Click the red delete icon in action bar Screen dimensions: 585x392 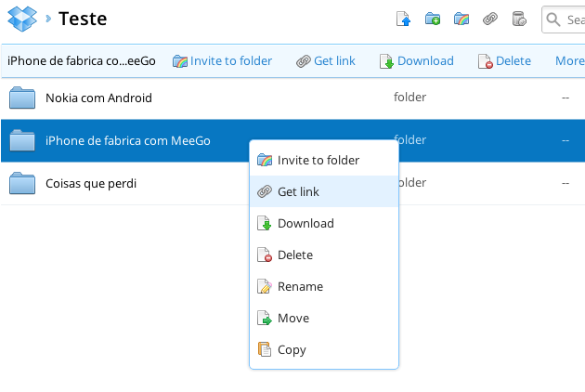(486, 61)
